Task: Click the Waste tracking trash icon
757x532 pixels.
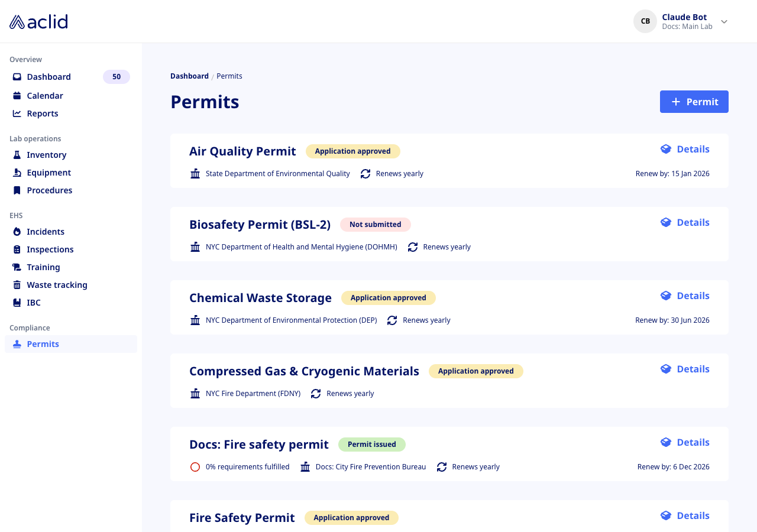Action: [x=17, y=285]
